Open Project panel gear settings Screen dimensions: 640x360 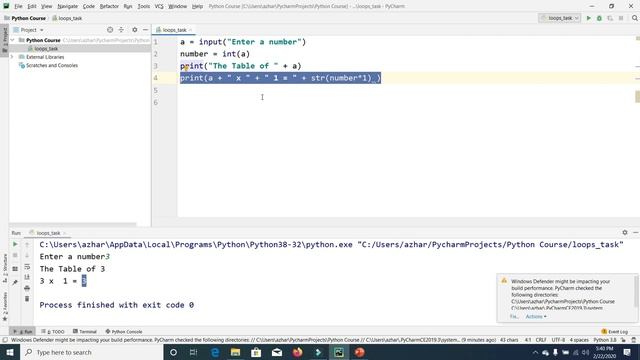pos(135,30)
